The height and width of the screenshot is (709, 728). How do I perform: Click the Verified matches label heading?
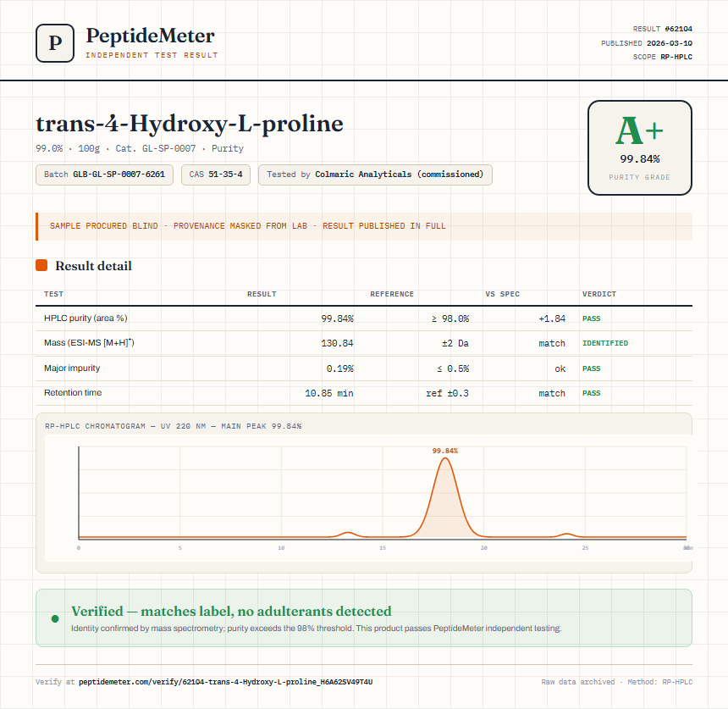click(231, 611)
